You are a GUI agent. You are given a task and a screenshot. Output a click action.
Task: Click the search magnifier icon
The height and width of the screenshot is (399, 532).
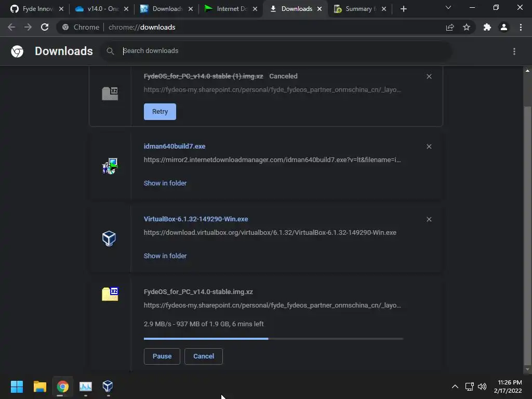point(110,51)
